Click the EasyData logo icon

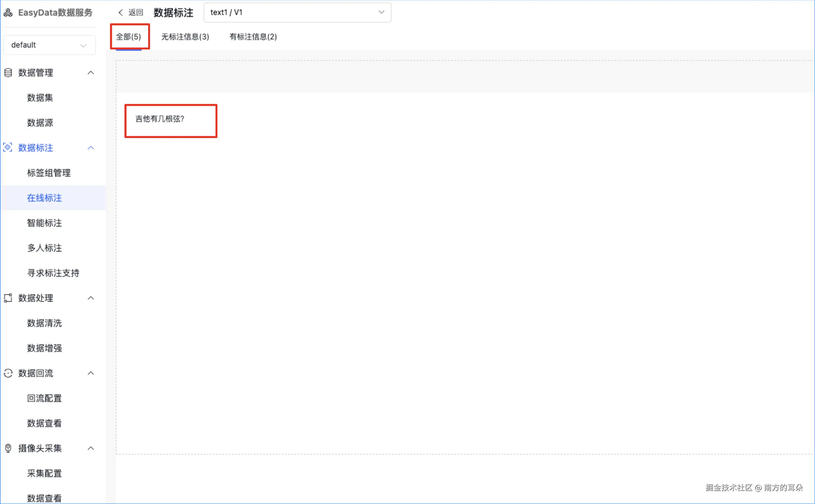pos(8,13)
